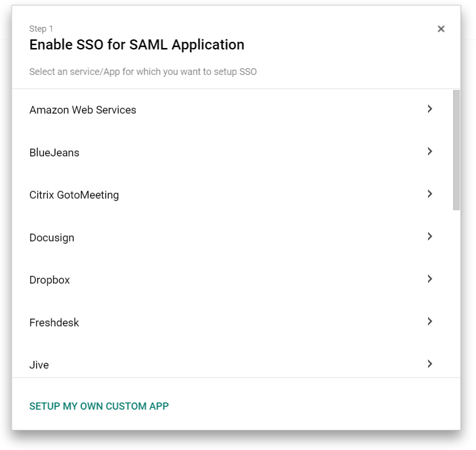Expand the BlueJeans chevron arrow
476x450 pixels.
[x=429, y=152]
